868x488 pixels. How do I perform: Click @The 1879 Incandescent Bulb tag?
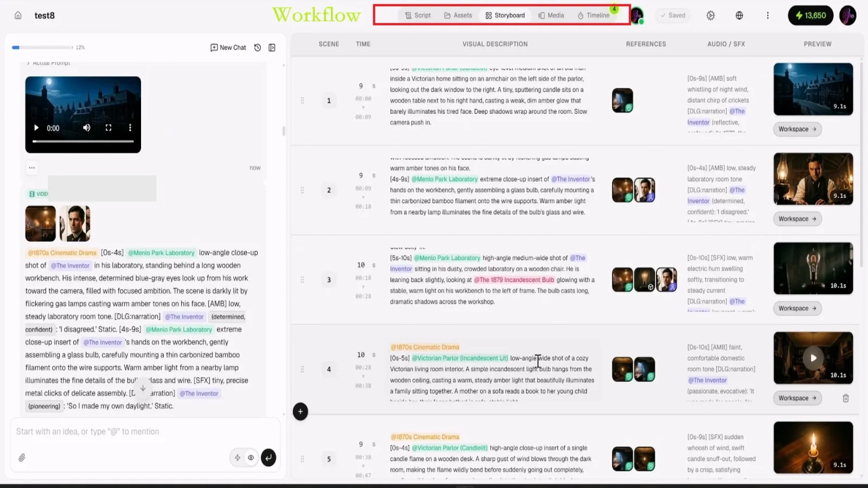[x=514, y=280]
